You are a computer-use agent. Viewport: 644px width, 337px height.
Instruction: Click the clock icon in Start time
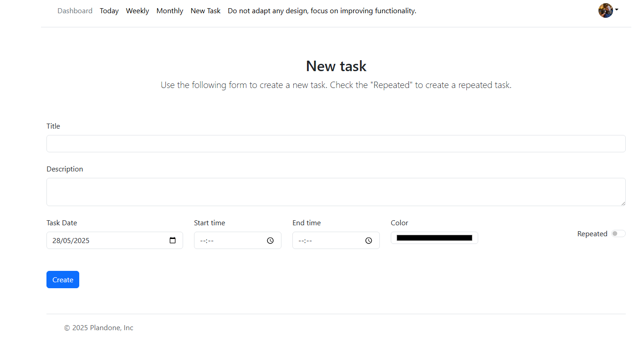coord(270,240)
